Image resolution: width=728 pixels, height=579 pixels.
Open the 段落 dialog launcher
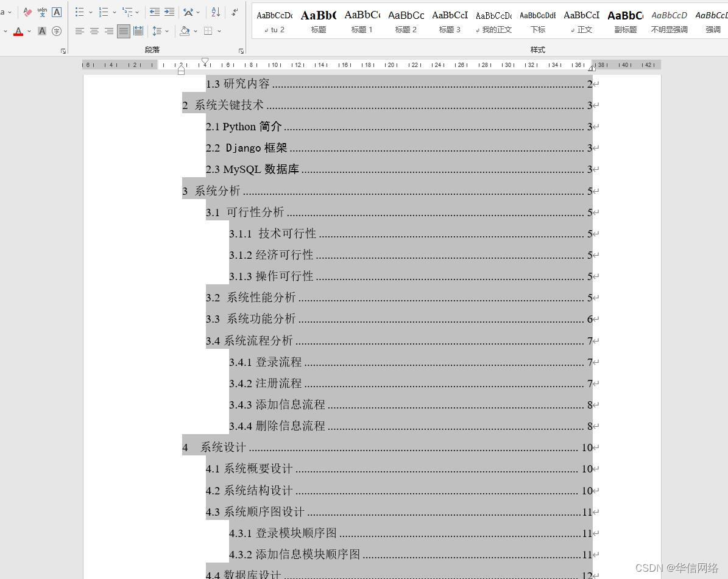pos(241,51)
